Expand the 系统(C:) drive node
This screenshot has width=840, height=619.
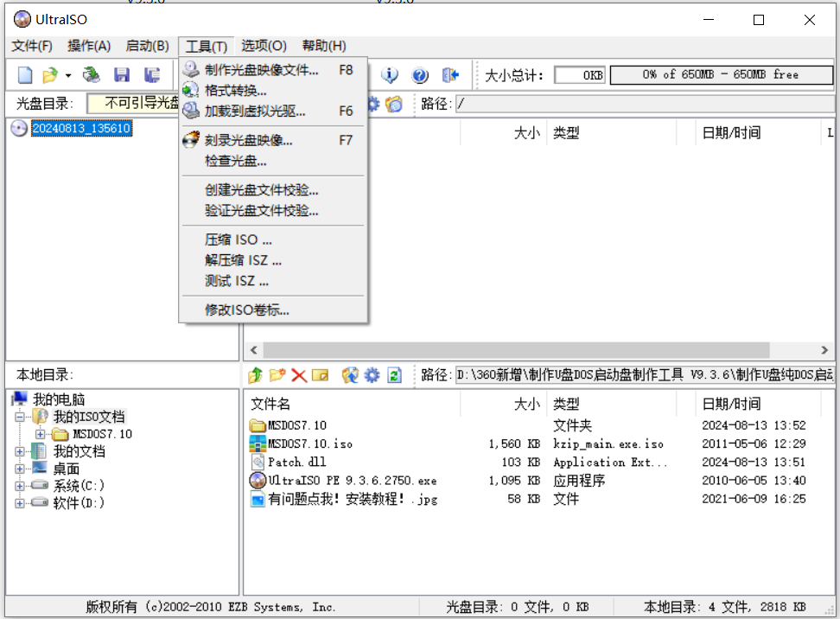(20, 486)
